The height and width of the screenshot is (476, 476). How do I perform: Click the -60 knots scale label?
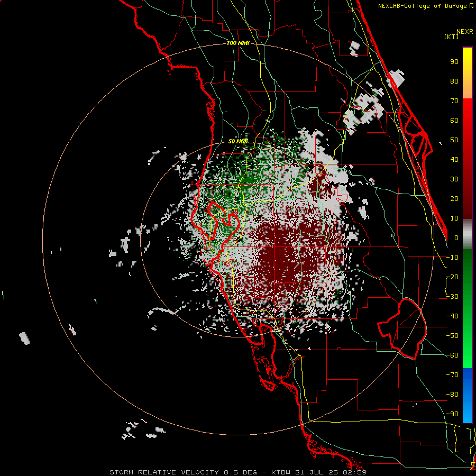point(452,355)
